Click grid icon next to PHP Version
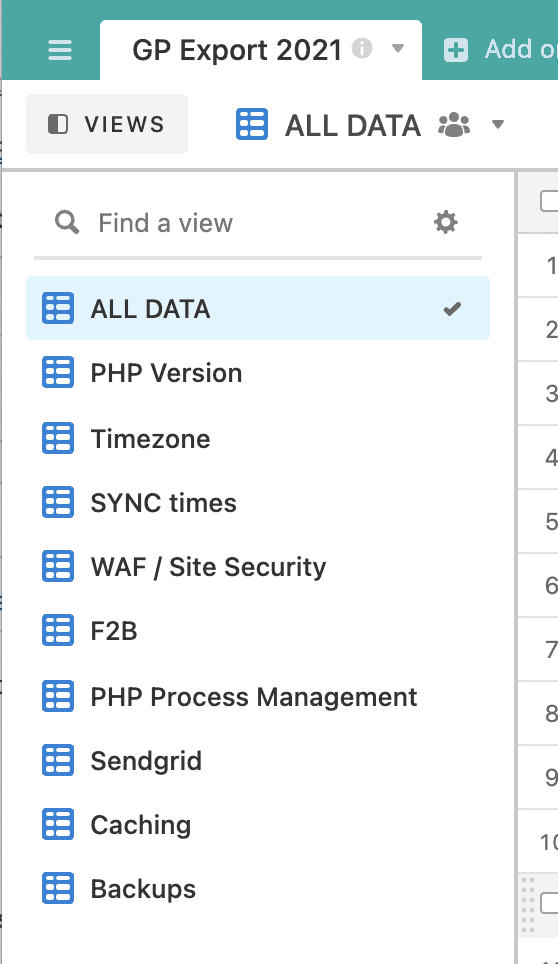558x964 pixels. (58, 373)
